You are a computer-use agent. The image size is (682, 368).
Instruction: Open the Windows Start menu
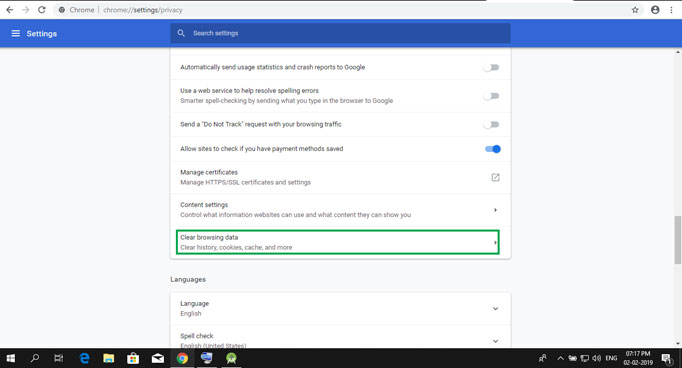click(x=10, y=358)
